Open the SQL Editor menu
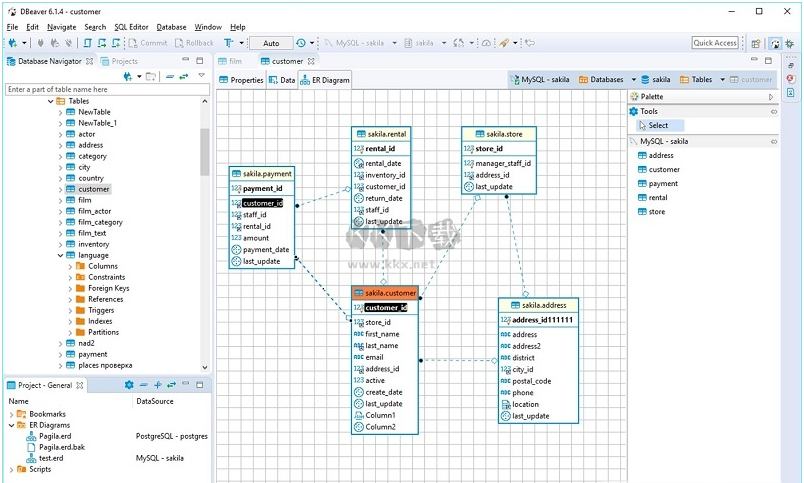 pyautogui.click(x=131, y=27)
